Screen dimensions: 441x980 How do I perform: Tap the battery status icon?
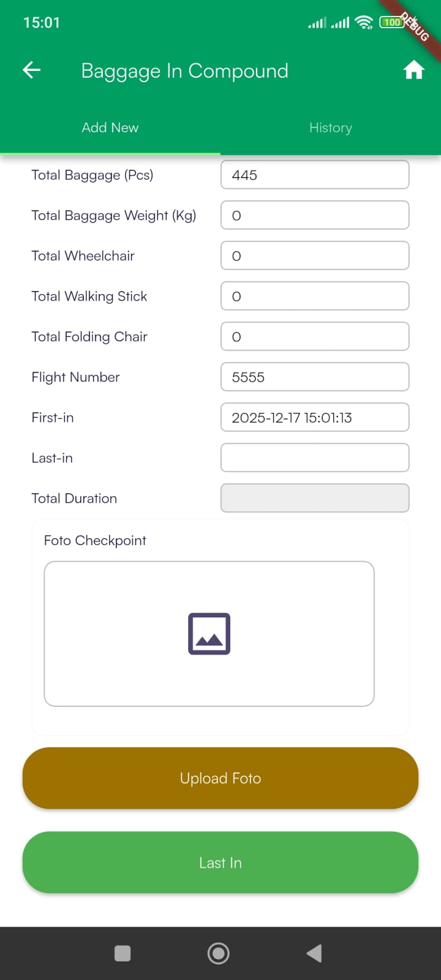pos(391,23)
